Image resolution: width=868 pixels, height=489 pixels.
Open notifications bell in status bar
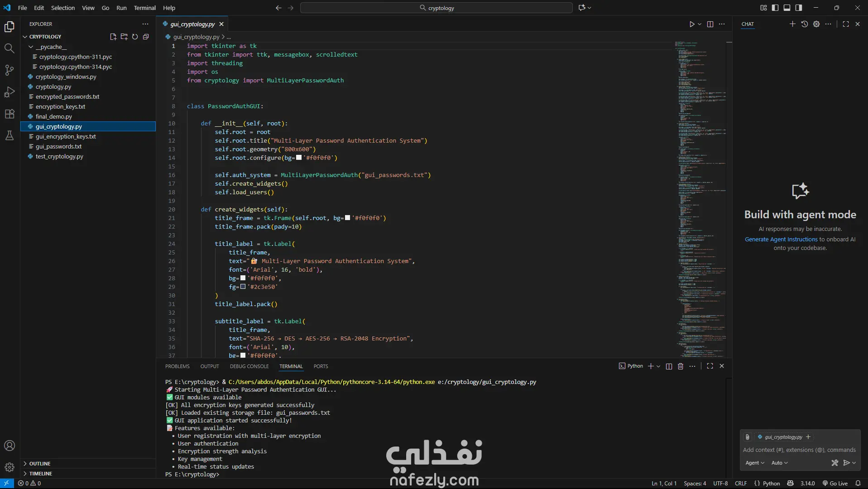(x=858, y=483)
